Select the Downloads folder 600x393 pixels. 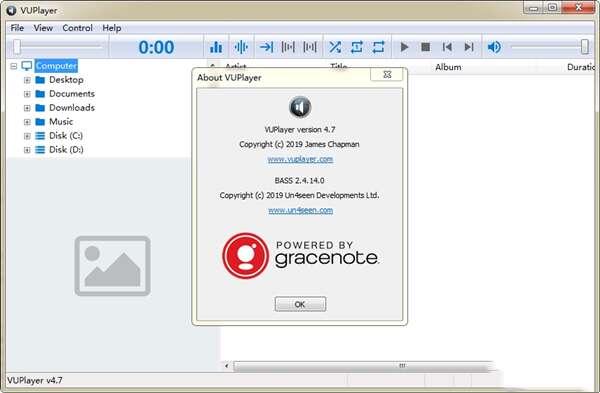72,108
